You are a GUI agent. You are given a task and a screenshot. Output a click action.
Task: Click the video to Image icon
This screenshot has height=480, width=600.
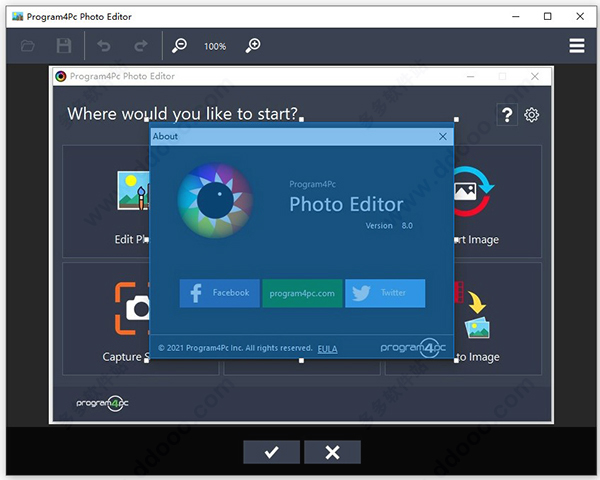[x=472, y=310]
